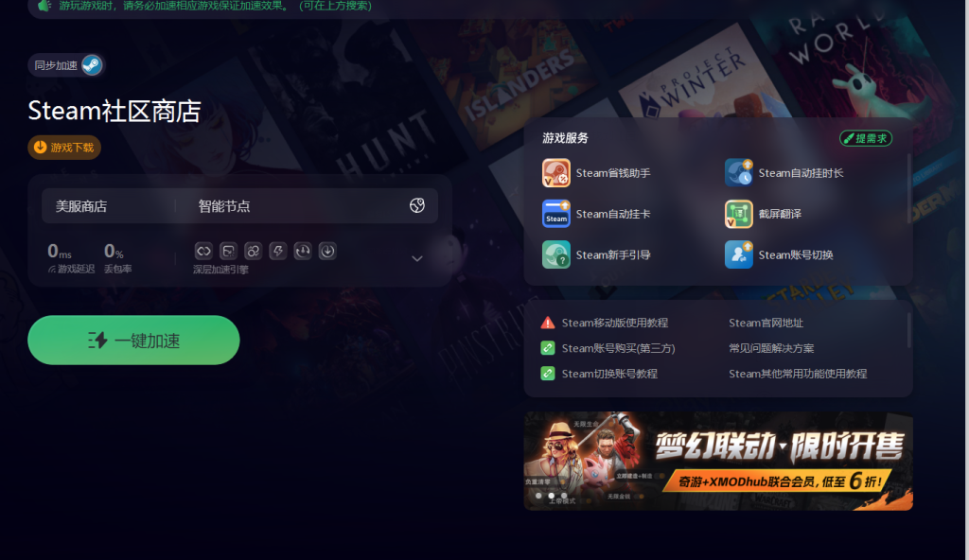Screen dimensions: 969x560
Task: Expand the 深层加速引擎 chevron
Action: (417, 258)
